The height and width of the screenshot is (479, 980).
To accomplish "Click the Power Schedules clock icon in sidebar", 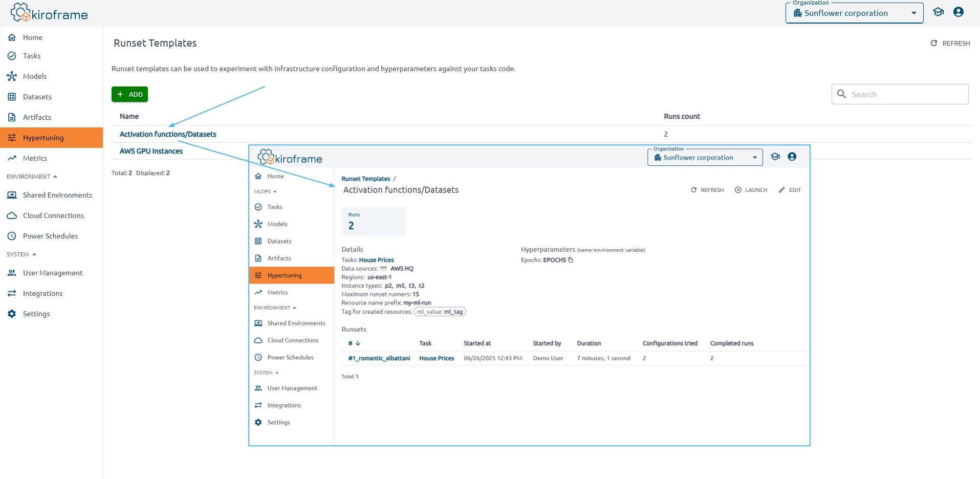I will pyautogui.click(x=12, y=236).
